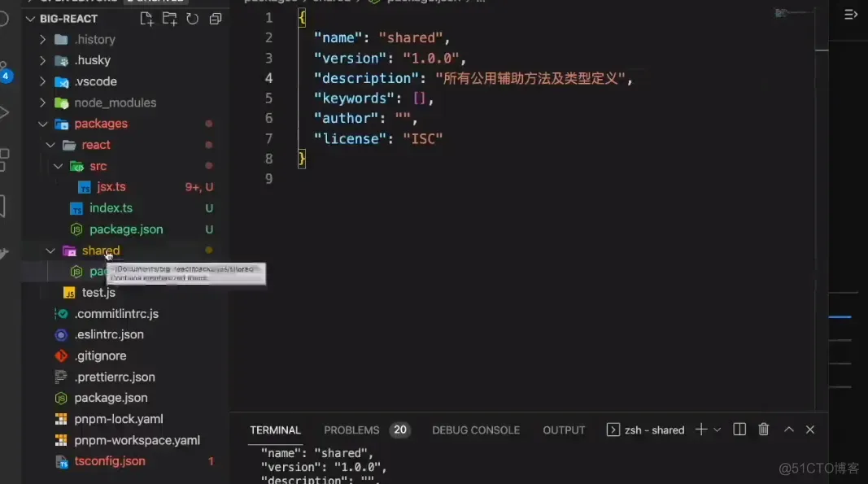Open the terminal launch profile dropdown

click(718, 429)
